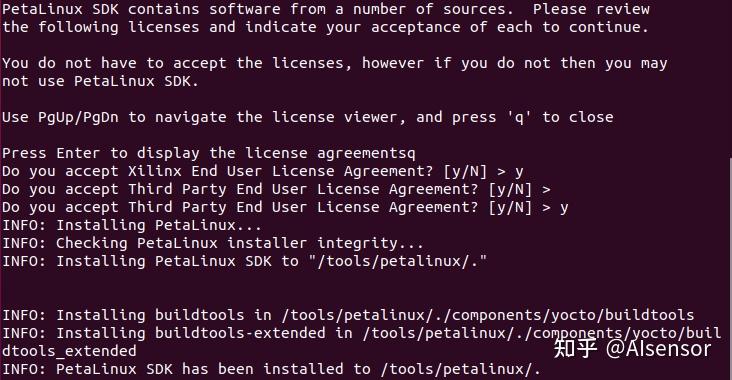Click the 'y' answer after Xilinx License Agreement prompt
This screenshot has width=732, height=380.
519,171
